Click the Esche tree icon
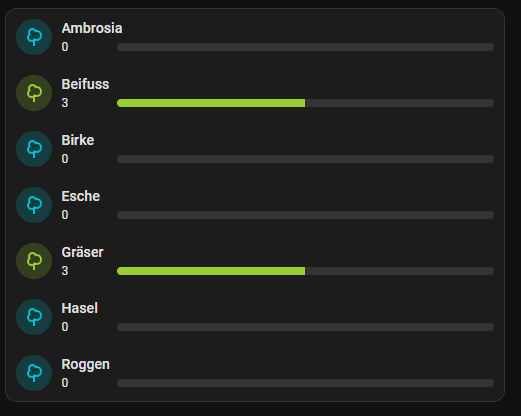The width and height of the screenshot is (521, 416). coord(34,205)
